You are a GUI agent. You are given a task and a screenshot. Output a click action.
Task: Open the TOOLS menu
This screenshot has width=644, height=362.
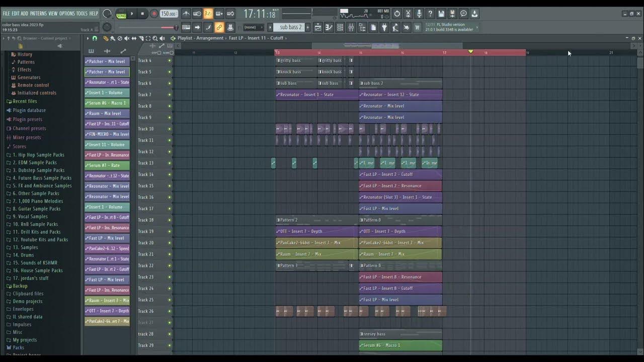pyautogui.click(x=82, y=14)
